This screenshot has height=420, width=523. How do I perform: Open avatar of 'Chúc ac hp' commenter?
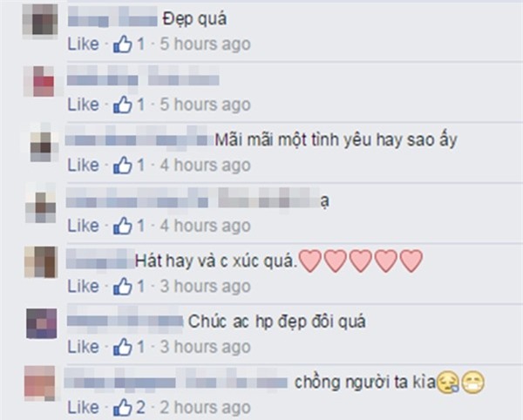[42, 323]
